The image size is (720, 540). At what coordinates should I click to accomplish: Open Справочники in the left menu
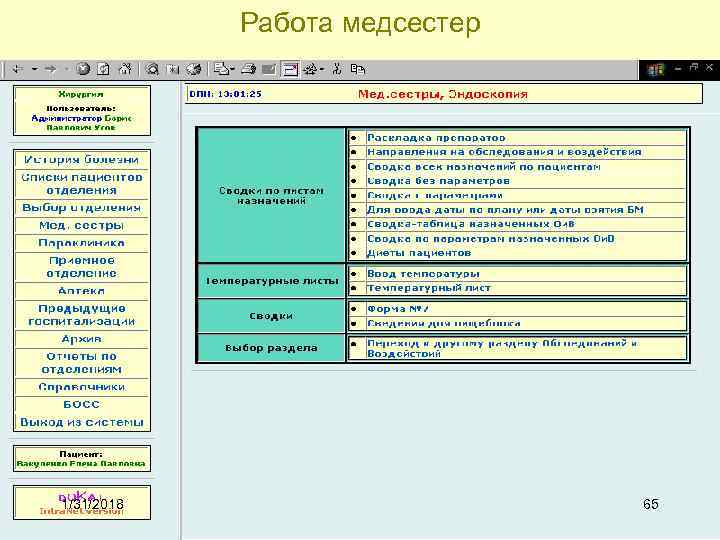coord(82,387)
